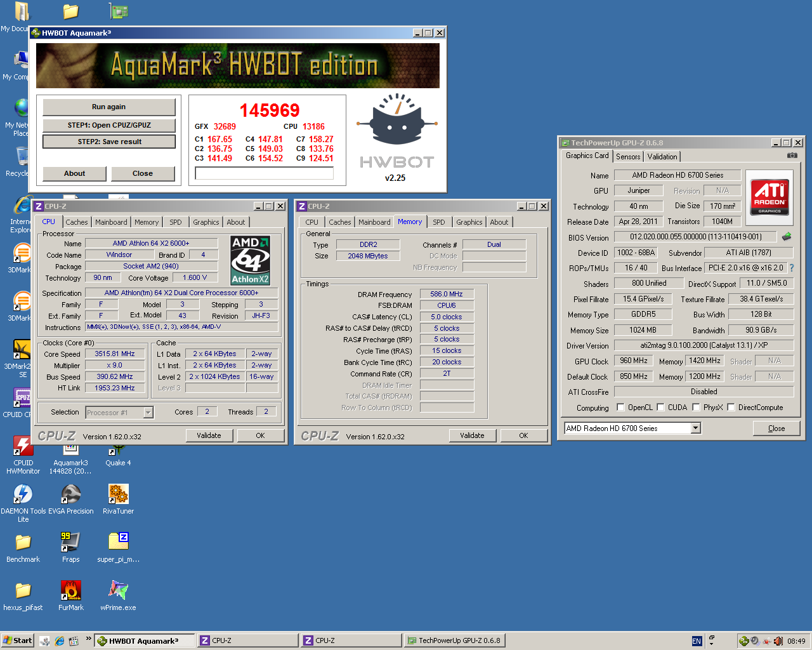Screen dimensions: 812x650
Task: Open CPUID HWMonitor desktop shortcut
Action: (23, 455)
